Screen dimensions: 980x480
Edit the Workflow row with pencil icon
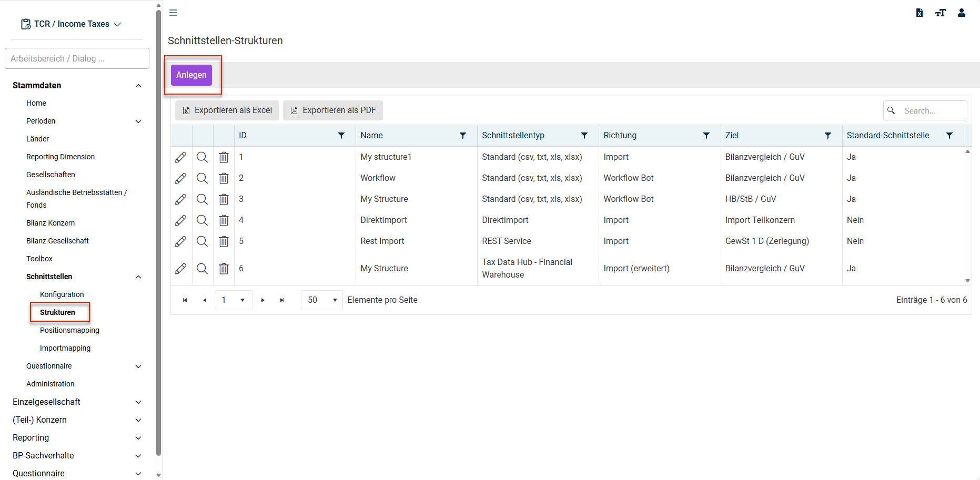coord(181,178)
